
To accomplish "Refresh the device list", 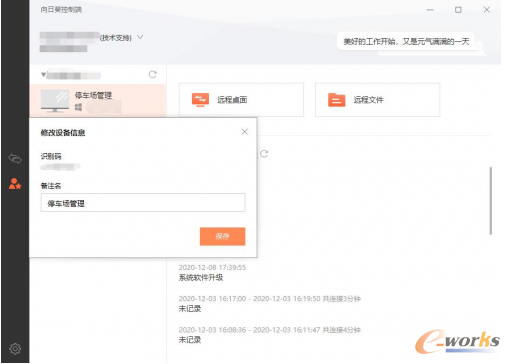I will [x=153, y=74].
